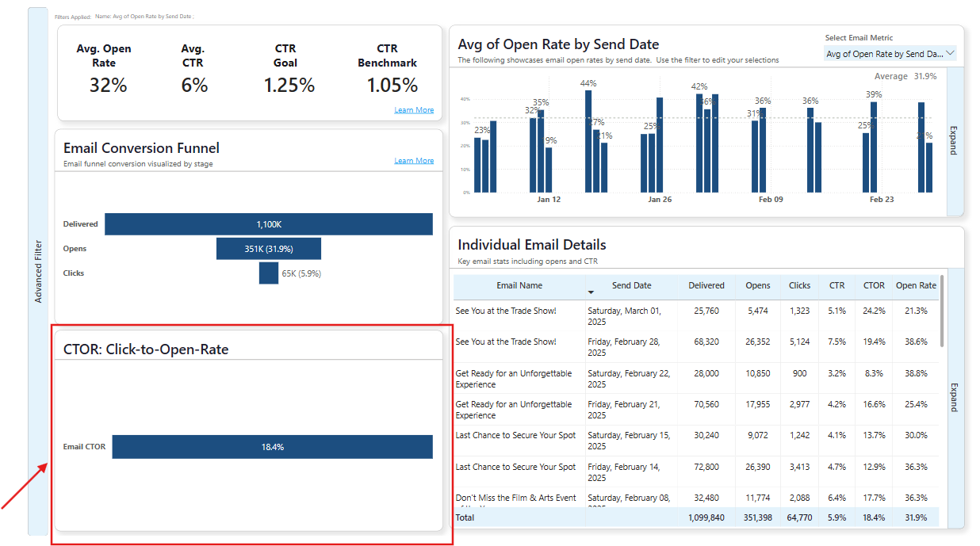Sort table by Email Name column header
The width and height of the screenshot is (980, 546).
tap(519, 285)
